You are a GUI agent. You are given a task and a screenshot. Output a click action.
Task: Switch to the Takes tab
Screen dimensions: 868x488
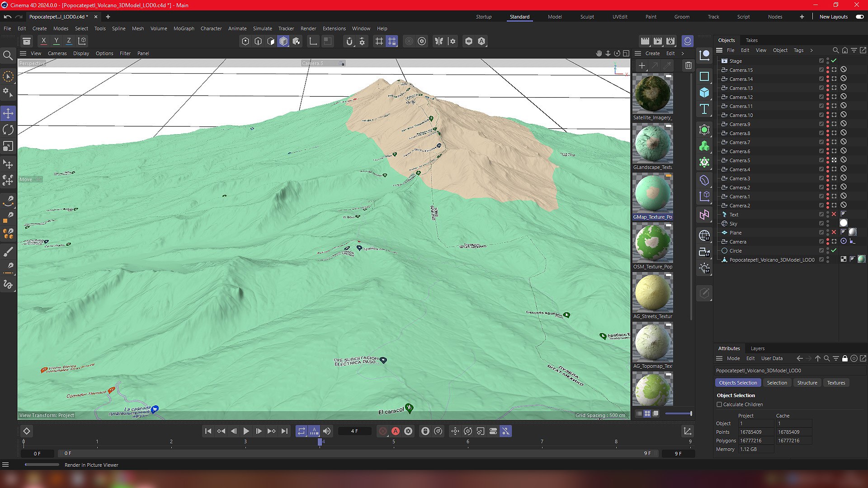click(x=752, y=40)
